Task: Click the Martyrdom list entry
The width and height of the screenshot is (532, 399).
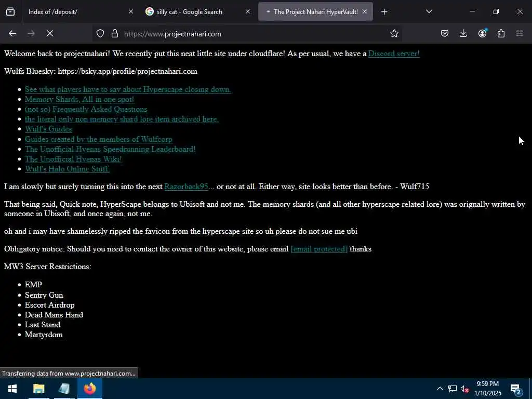Action: [44, 335]
